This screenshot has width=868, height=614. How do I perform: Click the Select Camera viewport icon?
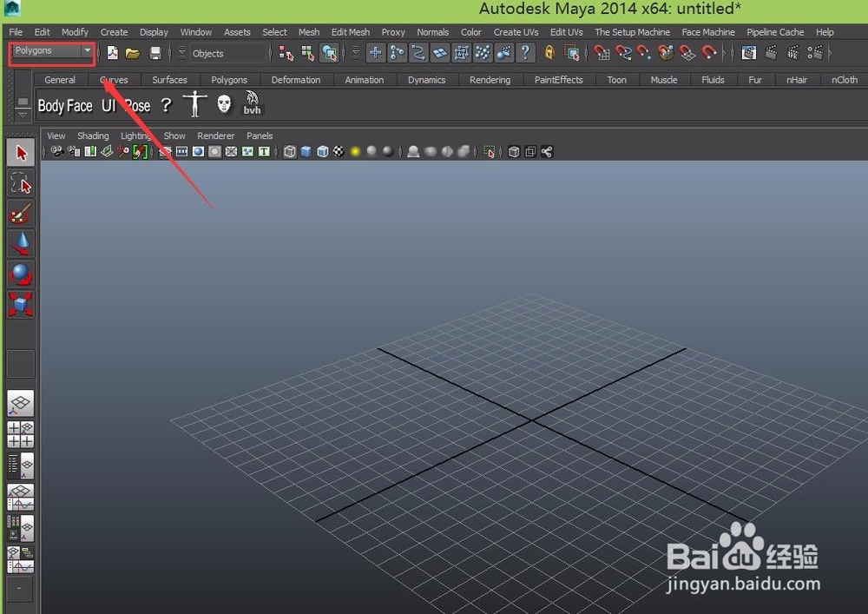pyautogui.click(x=57, y=152)
